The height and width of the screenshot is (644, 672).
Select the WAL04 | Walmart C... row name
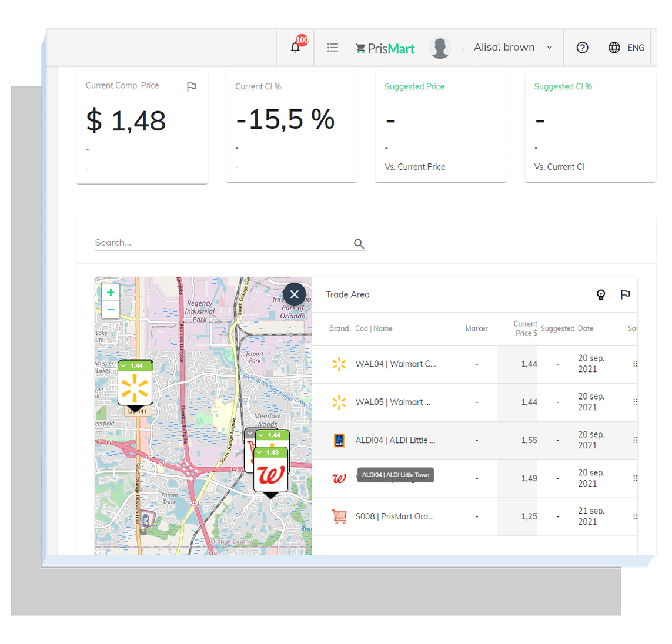tap(395, 364)
